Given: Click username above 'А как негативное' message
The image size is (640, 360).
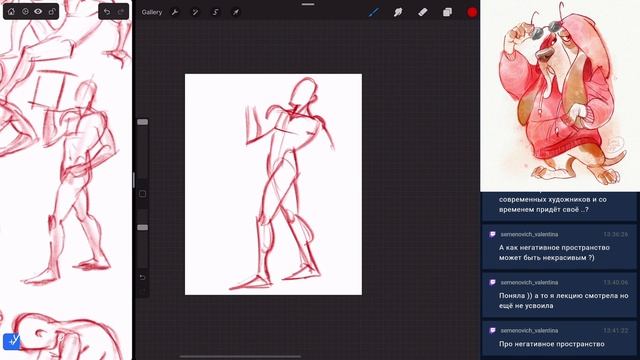Looking at the screenshot, I should tap(529, 234).
